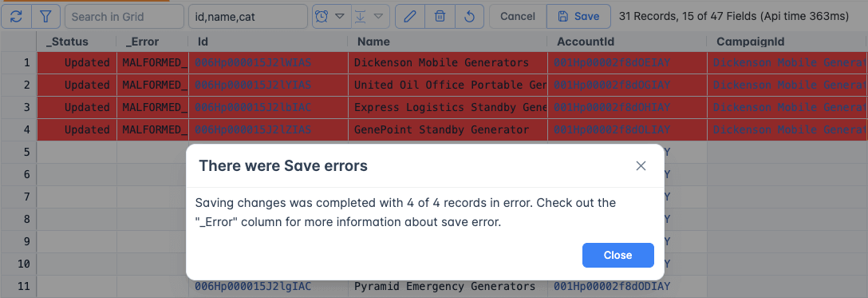
Task: Select row number 5 header
Action: pyautogui.click(x=18, y=152)
